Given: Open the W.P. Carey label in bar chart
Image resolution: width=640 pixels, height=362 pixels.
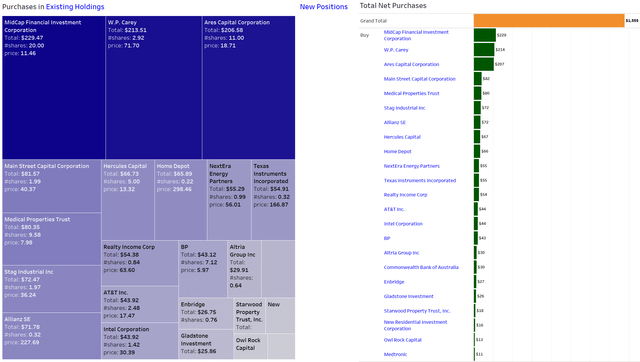Looking at the screenshot, I should [x=396, y=50].
